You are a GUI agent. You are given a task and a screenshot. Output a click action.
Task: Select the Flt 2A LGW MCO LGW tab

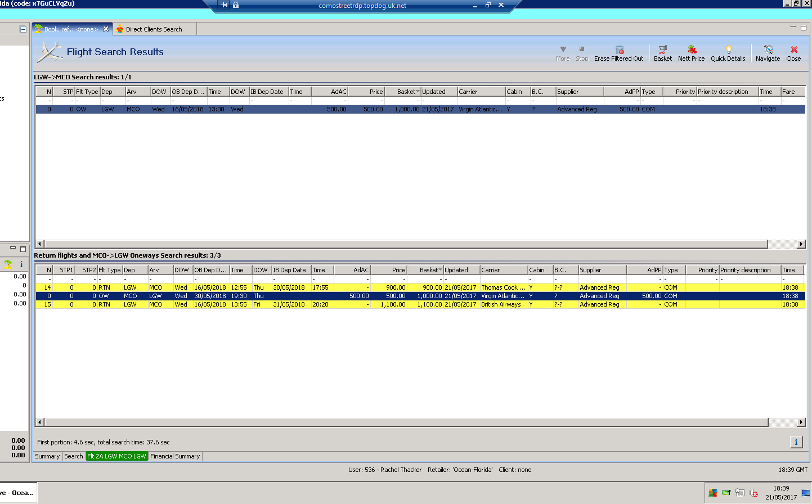point(116,456)
